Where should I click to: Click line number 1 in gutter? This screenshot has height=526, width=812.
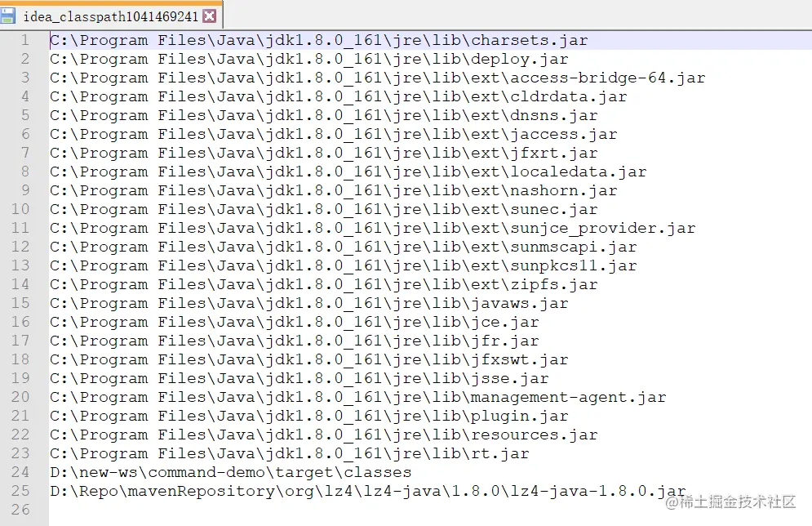[x=24, y=40]
